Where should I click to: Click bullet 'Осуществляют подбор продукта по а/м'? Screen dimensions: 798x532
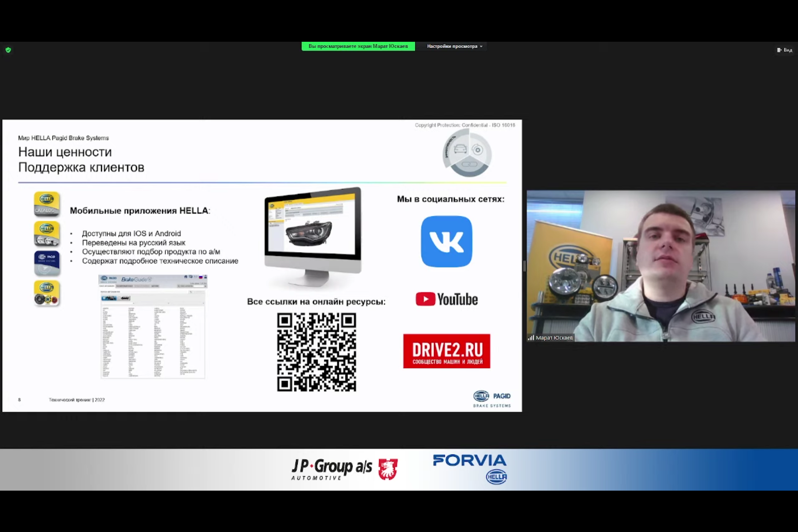(151, 252)
